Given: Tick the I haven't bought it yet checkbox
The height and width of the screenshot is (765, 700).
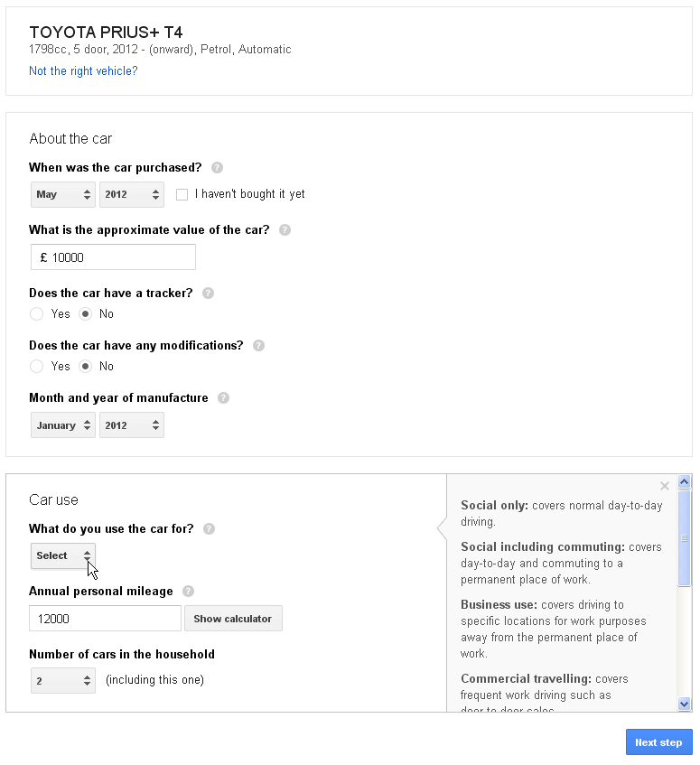Looking at the screenshot, I should pos(182,195).
